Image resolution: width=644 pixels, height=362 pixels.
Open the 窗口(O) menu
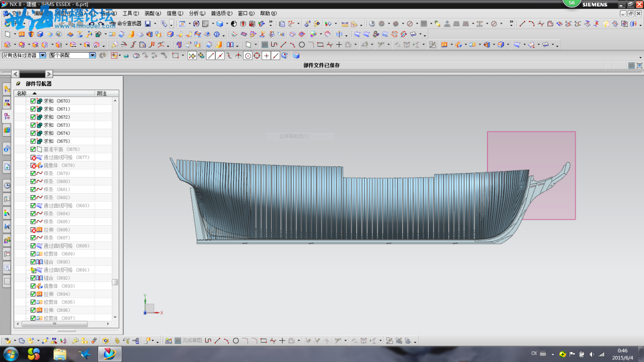pos(246,14)
